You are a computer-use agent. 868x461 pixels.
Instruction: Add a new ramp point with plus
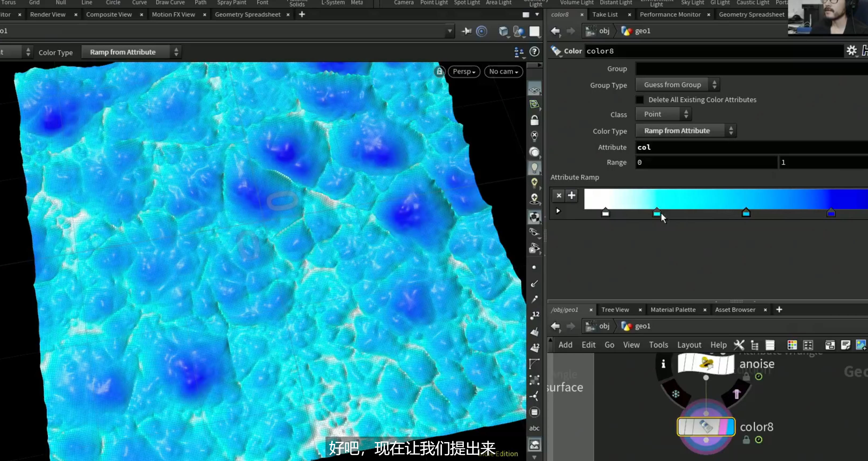tap(571, 195)
